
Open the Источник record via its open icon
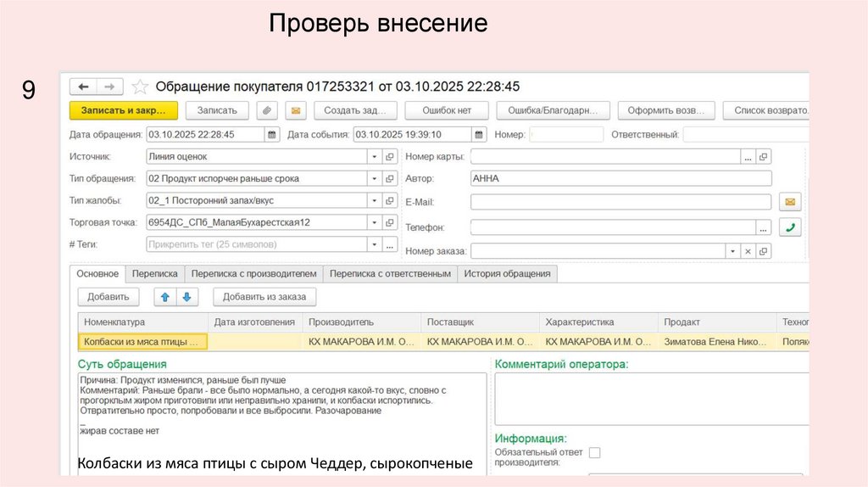(390, 157)
